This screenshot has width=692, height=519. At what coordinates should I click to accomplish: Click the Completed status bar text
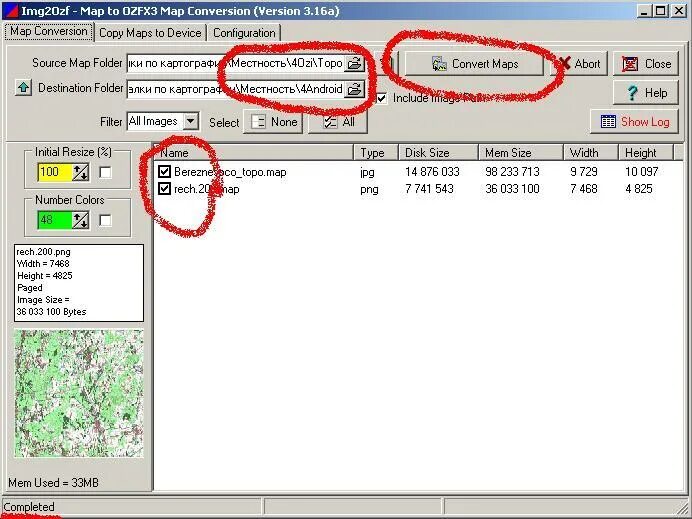pos(29,507)
